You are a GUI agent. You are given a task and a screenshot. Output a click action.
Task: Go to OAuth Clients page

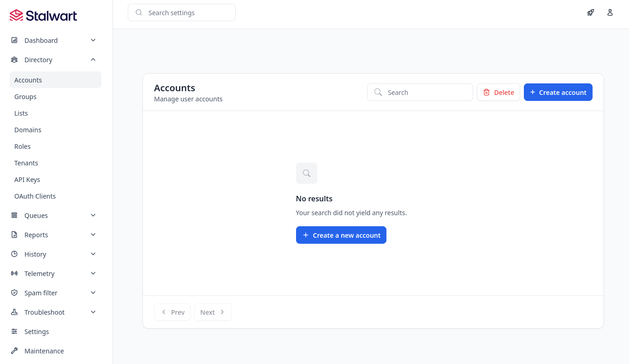(35, 196)
